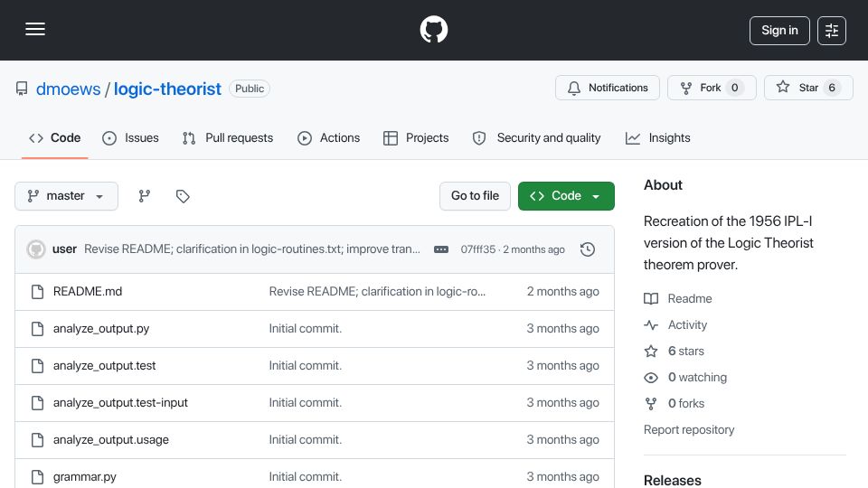Open the analyze_output.py file
Screen dimensions: 868x488
(101, 329)
